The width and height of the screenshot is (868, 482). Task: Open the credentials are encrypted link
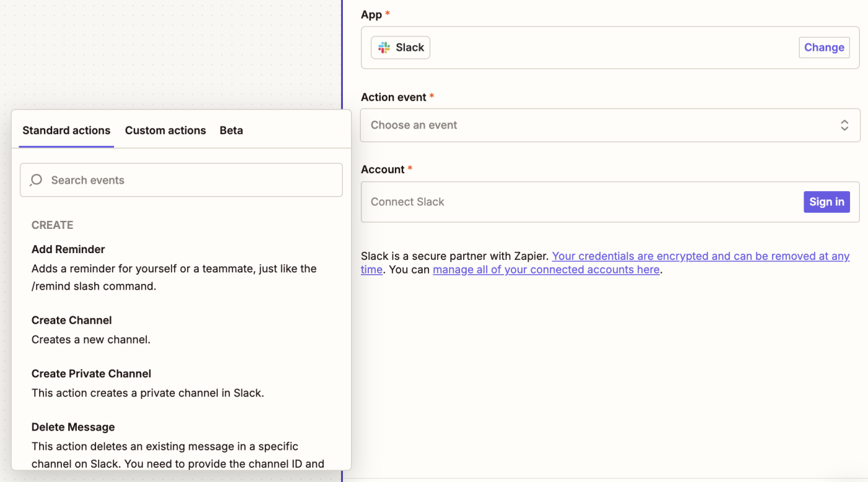click(x=701, y=256)
